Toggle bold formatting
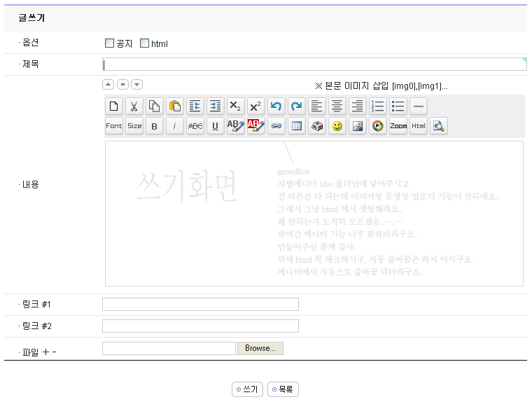The height and width of the screenshot is (402, 532). point(155,126)
